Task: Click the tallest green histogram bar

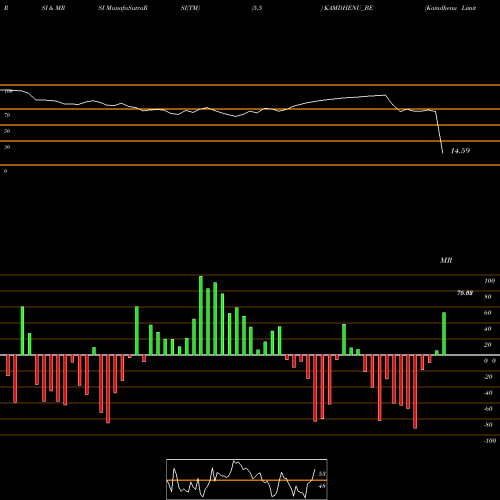Action: coord(201,315)
